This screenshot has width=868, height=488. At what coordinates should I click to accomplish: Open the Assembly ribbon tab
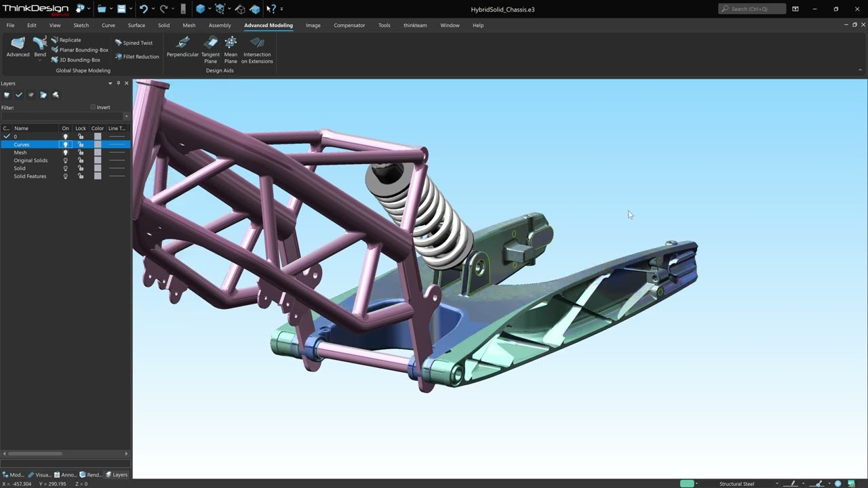click(x=220, y=25)
